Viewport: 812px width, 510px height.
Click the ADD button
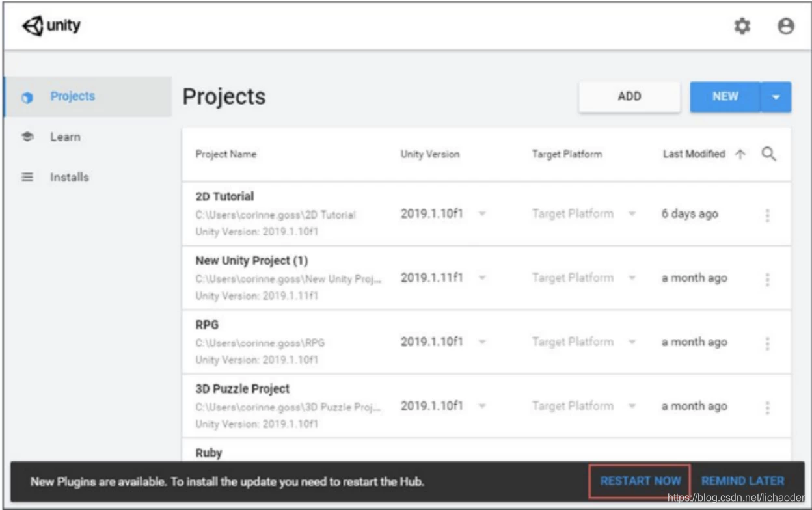click(x=629, y=96)
